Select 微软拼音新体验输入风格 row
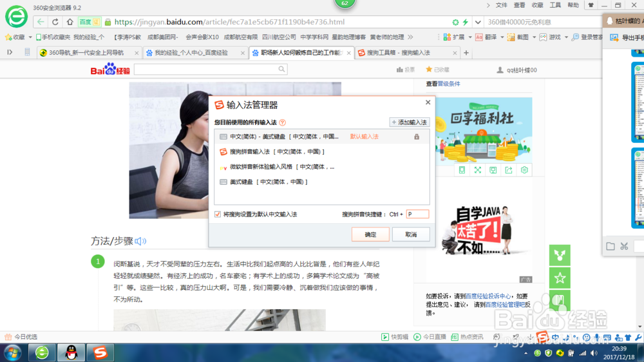 [x=321, y=167]
